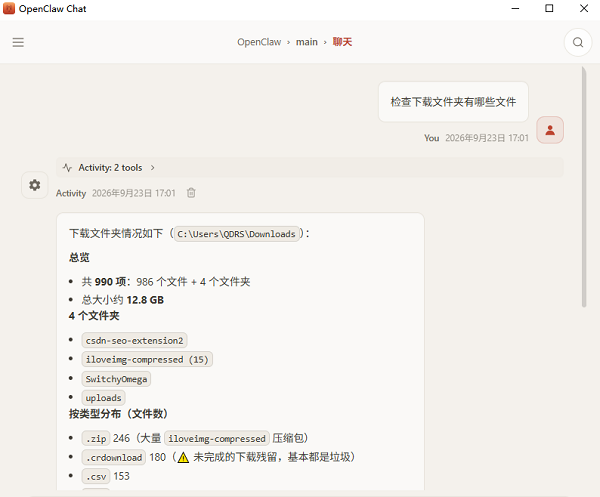Click the You timestamp 2026年9月23日 17:01
Screen dimensions: 600x497
coord(487,138)
